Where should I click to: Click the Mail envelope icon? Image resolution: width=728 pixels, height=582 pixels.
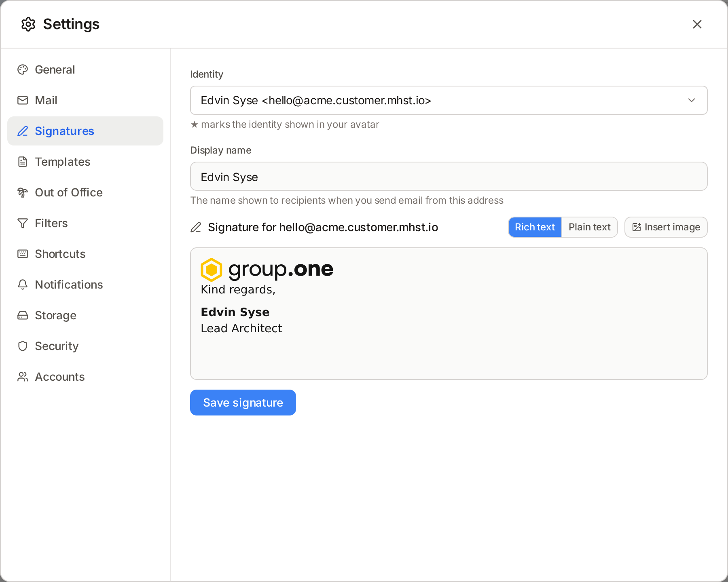click(x=23, y=100)
